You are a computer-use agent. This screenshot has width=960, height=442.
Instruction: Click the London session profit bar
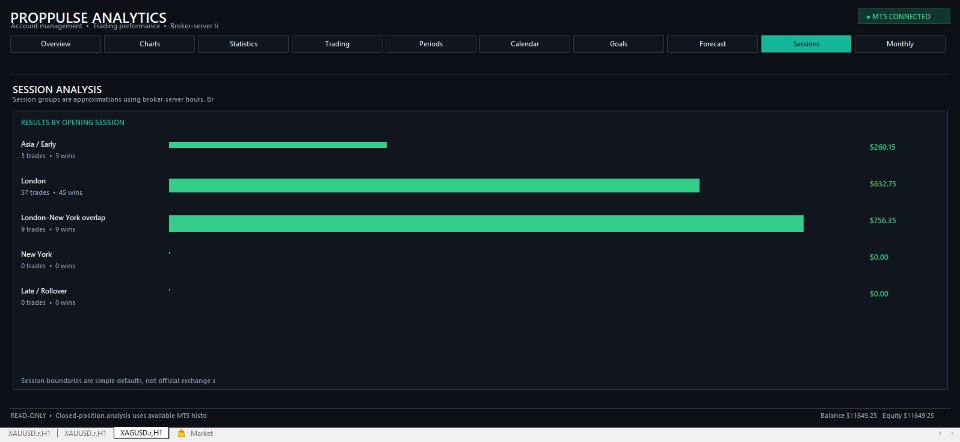434,185
